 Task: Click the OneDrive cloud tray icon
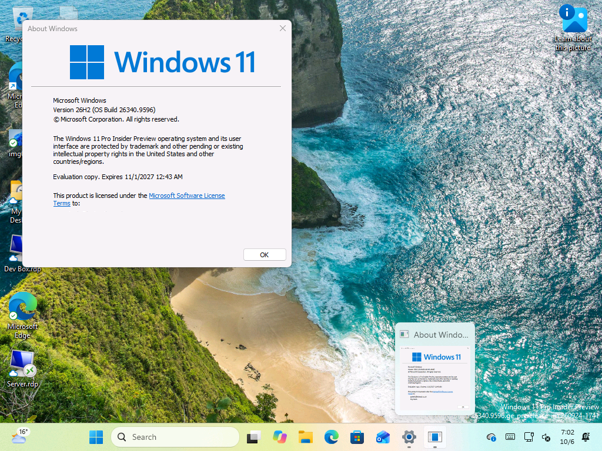click(491, 437)
